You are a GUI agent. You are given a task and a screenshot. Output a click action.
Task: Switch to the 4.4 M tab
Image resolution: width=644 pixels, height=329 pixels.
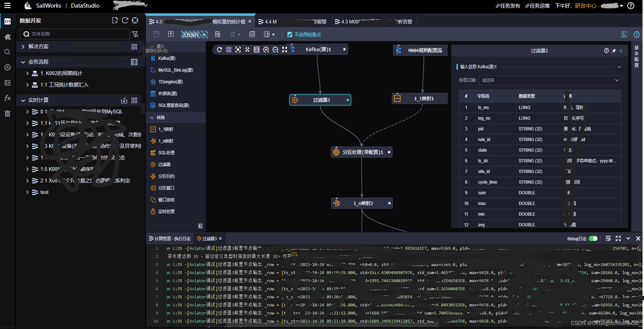pyautogui.click(x=292, y=22)
